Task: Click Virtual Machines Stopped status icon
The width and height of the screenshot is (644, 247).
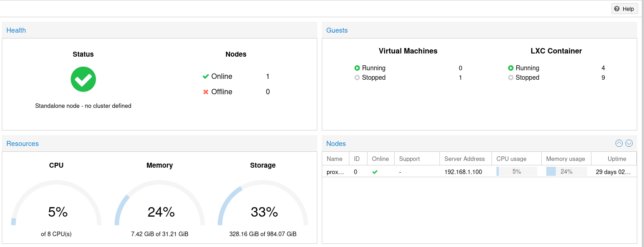Action: click(x=357, y=77)
